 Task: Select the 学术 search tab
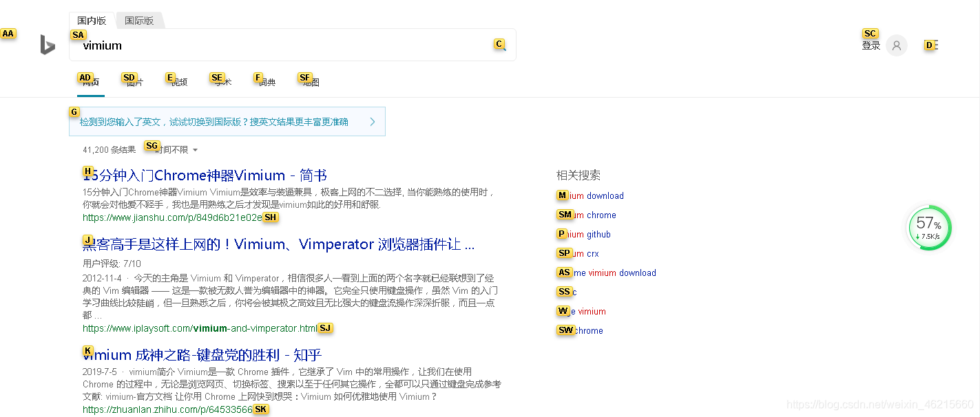click(222, 82)
